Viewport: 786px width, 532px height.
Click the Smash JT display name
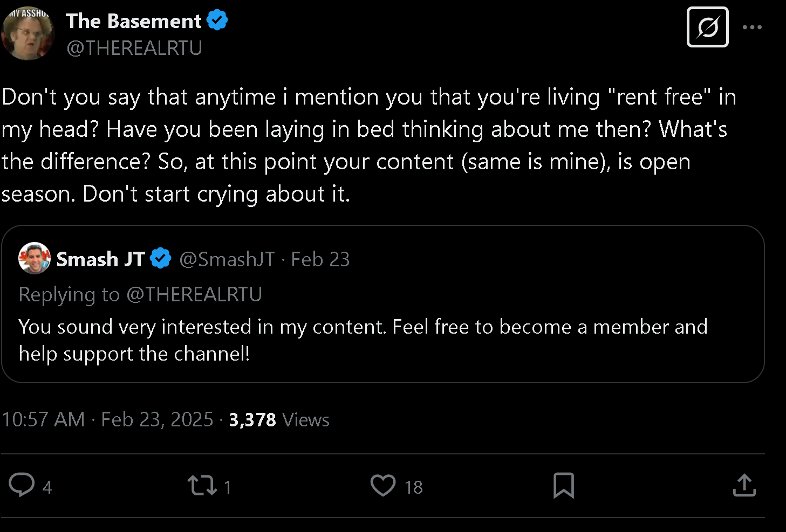pyautogui.click(x=101, y=259)
